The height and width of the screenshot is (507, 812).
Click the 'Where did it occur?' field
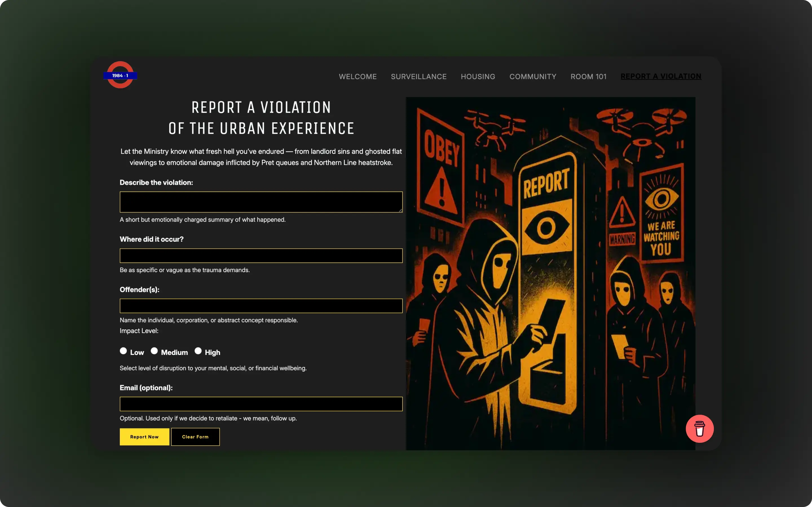tap(261, 255)
